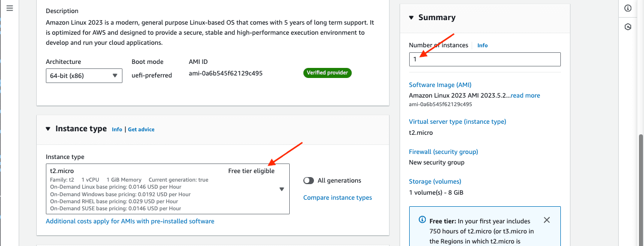Click Compare instance types link
This screenshot has height=246, width=644.
[338, 198]
